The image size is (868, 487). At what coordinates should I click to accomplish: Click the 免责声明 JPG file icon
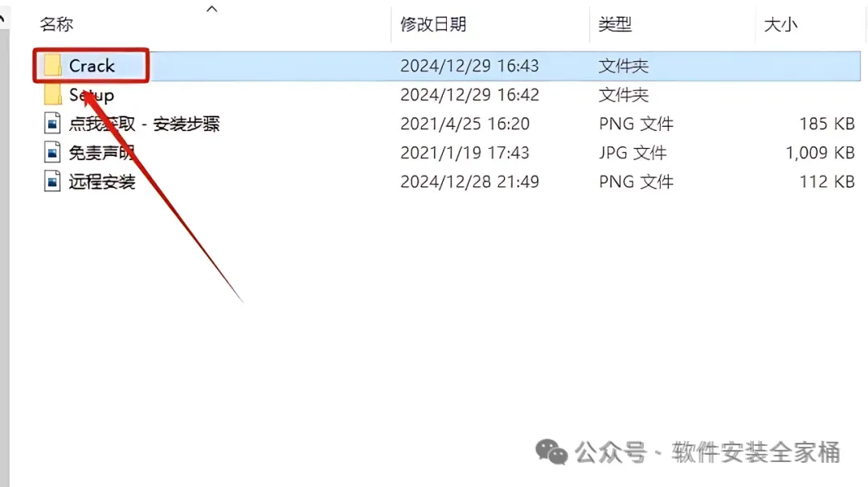click(x=52, y=152)
